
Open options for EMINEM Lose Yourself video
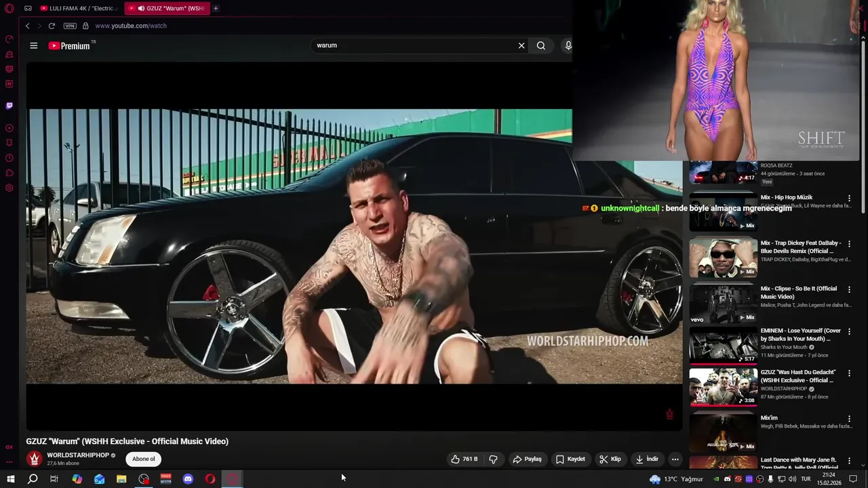[x=849, y=331]
